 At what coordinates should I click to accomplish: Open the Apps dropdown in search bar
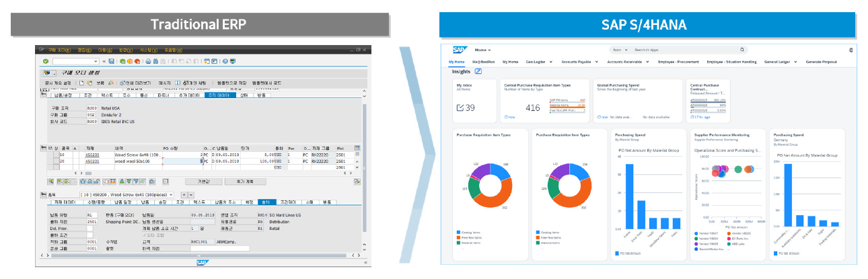[x=626, y=50]
